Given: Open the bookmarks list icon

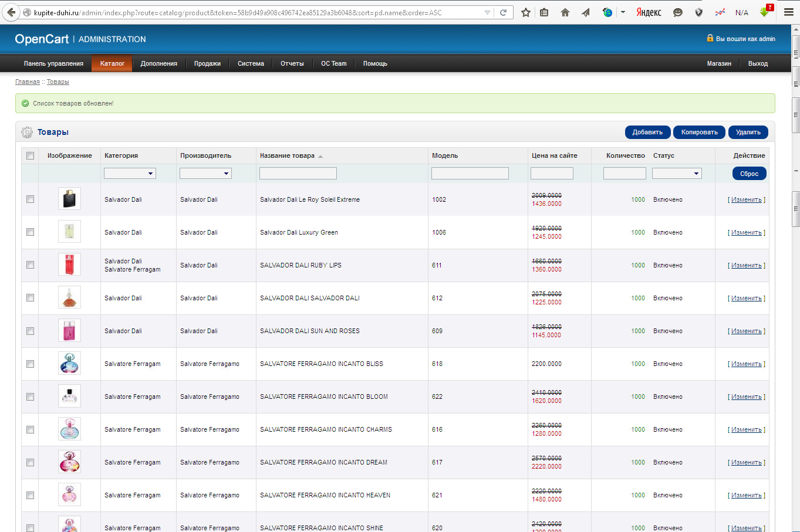Looking at the screenshot, I should pos(544,12).
